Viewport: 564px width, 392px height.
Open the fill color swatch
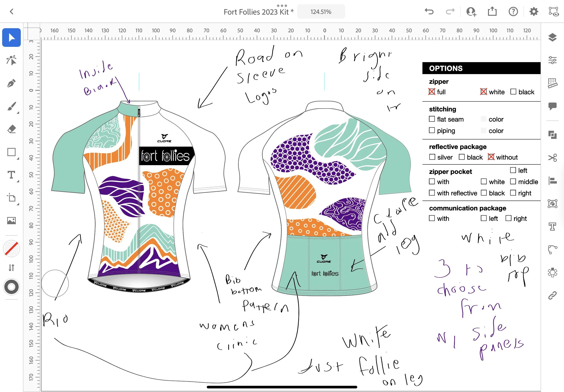tap(11, 248)
